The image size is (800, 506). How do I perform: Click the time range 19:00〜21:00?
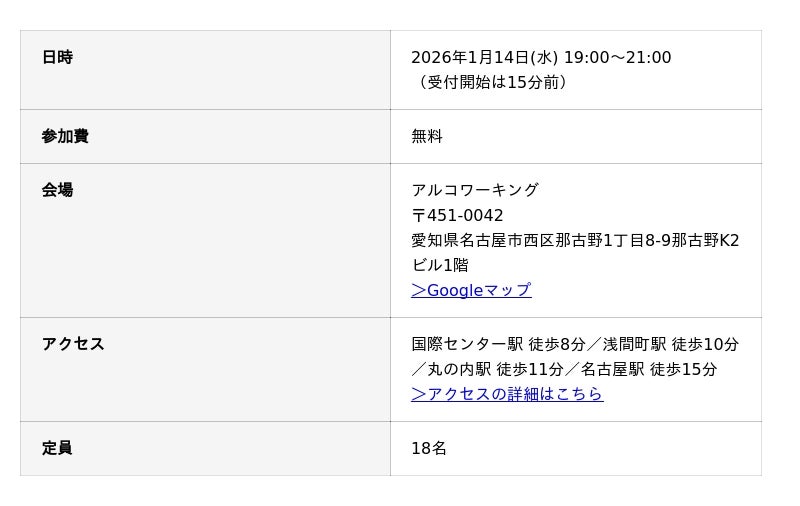pos(617,57)
